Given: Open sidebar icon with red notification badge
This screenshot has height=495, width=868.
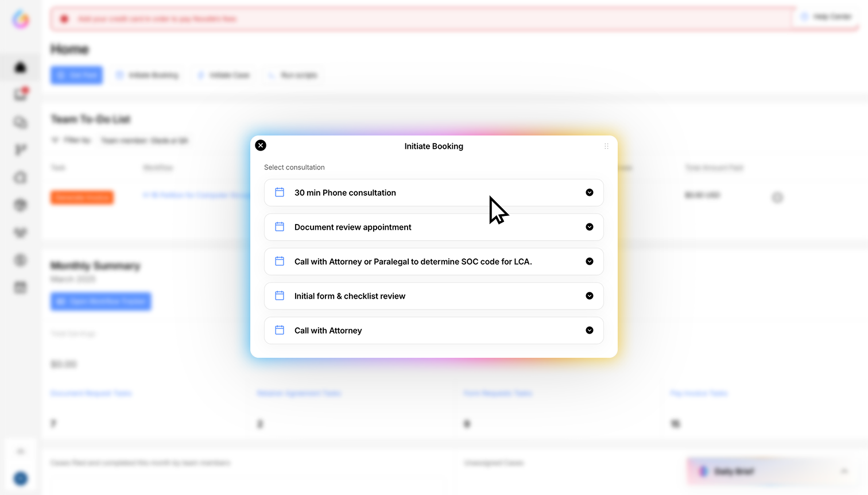Looking at the screenshot, I should pyautogui.click(x=21, y=94).
